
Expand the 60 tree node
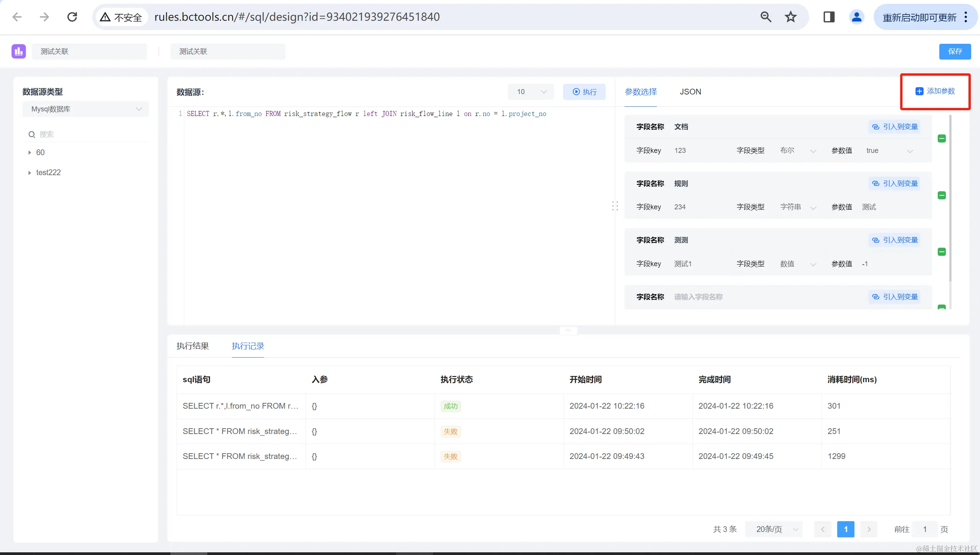[x=30, y=152]
